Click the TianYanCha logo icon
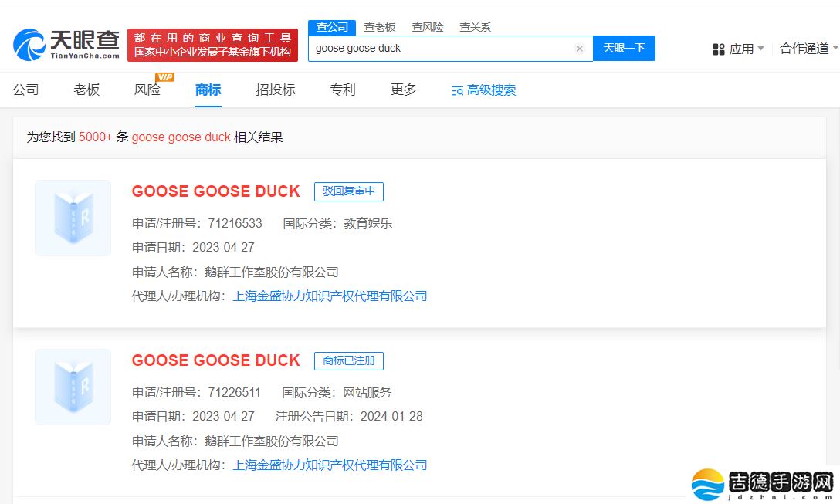840x504 pixels. pos(29,45)
